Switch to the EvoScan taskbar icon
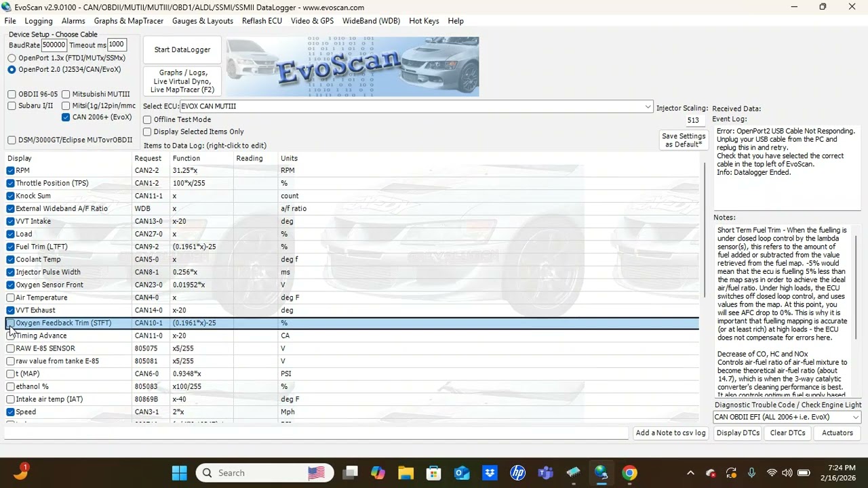Image resolution: width=868 pixels, height=488 pixels. click(601, 472)
